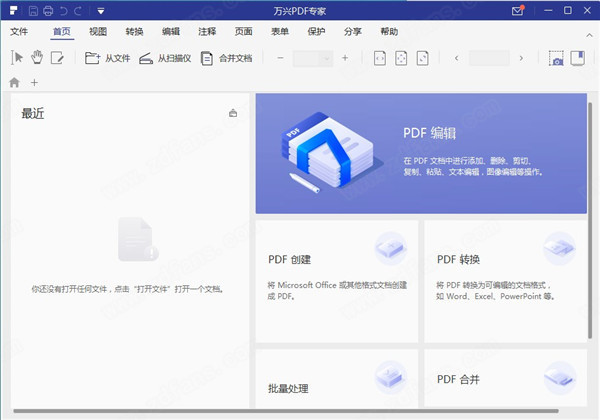
Task: Open the PDF 创建 card
Action: point(337,281)
